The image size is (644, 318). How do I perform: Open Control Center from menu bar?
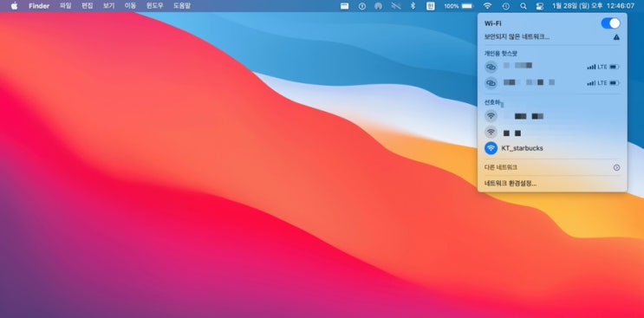[x=540, y=6]
